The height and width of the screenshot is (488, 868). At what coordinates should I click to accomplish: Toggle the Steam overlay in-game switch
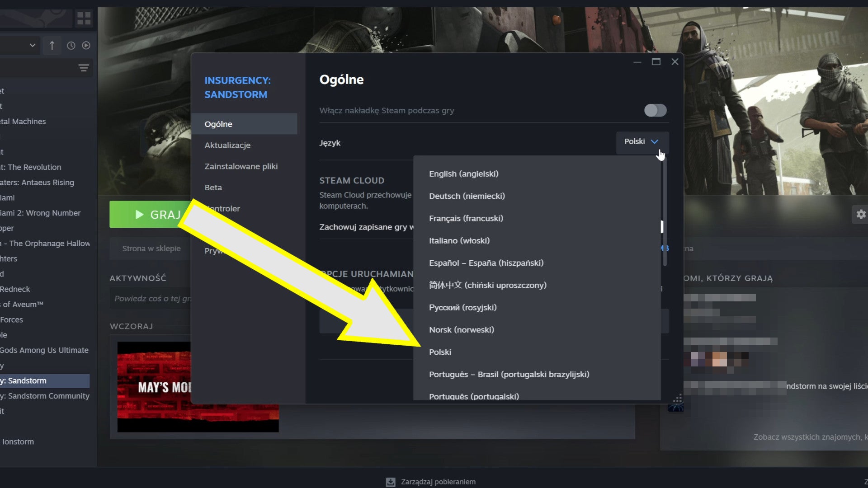coord(655,110)
